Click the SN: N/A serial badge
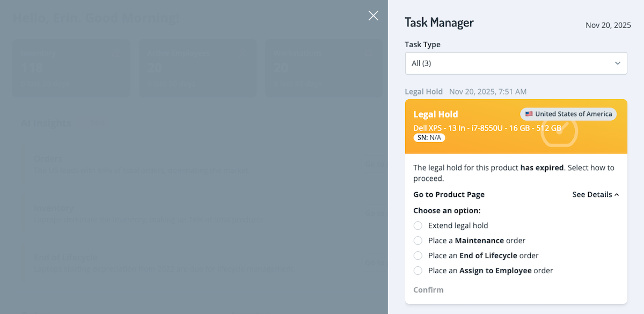Image resolution: width=644 pixels, height=314 pixels. click(x=429, y=137)
